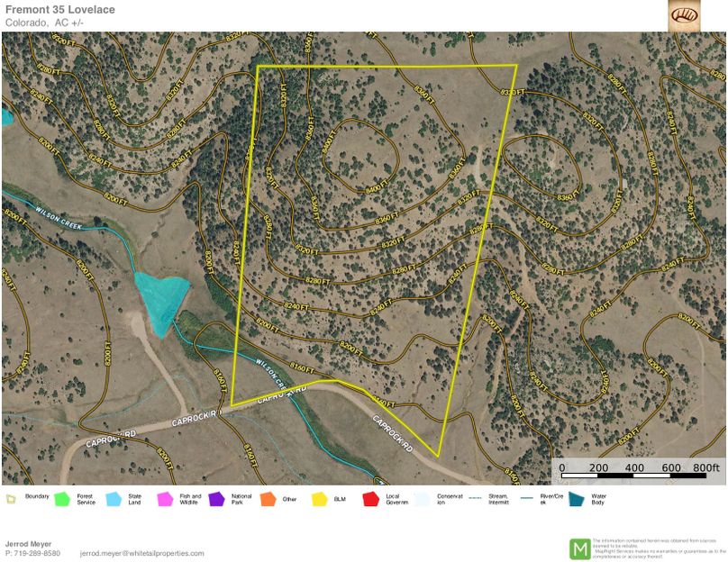Click the white Conservation legend icon
Image resolution: width=728 pixels, height=562 pixels.
click(422, 497)
